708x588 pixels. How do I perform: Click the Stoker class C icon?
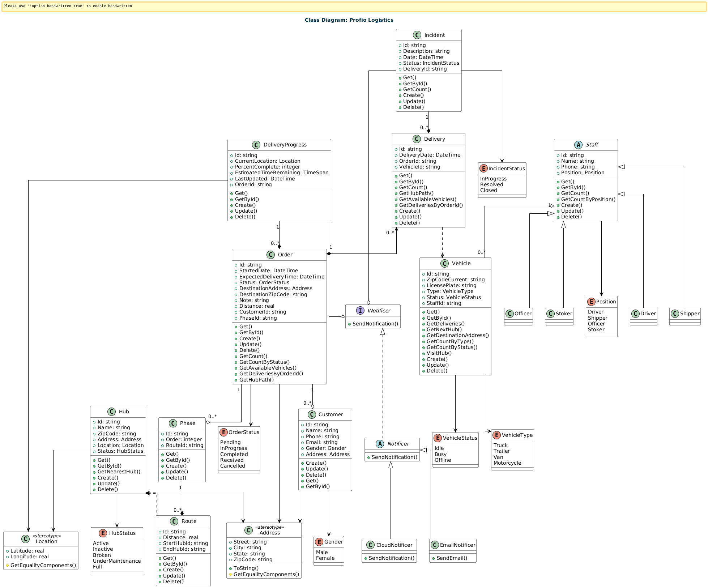click(551, 314)
